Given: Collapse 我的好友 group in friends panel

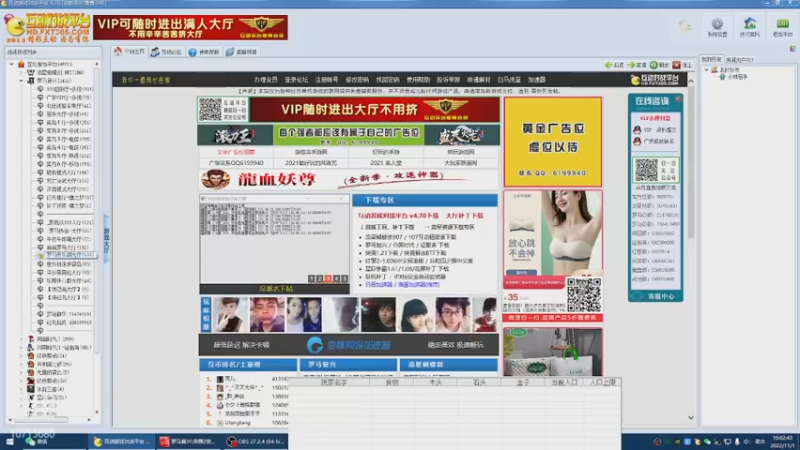Looking at the screenshot, I should (707, 69).
